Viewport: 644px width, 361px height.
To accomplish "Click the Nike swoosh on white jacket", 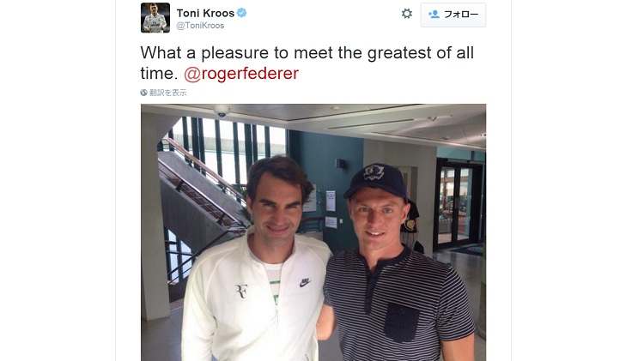I will (305, 283).
